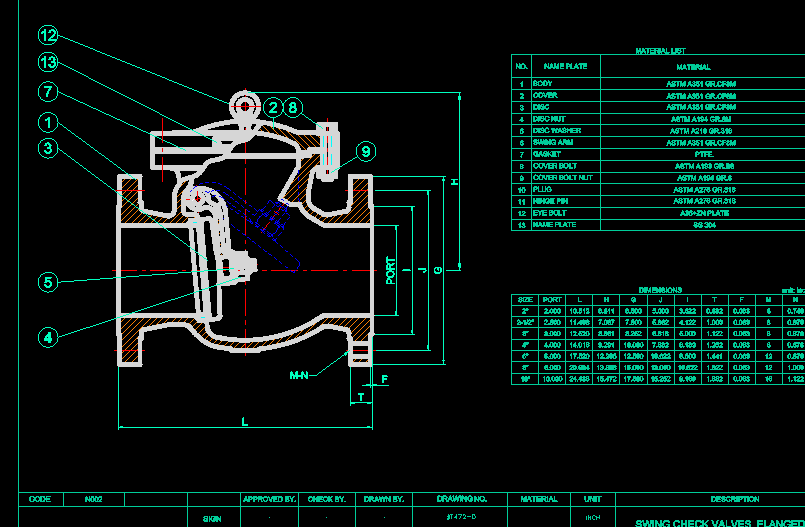
Task: Select the CHECK BY. title block header
Action: coord(327,499)
